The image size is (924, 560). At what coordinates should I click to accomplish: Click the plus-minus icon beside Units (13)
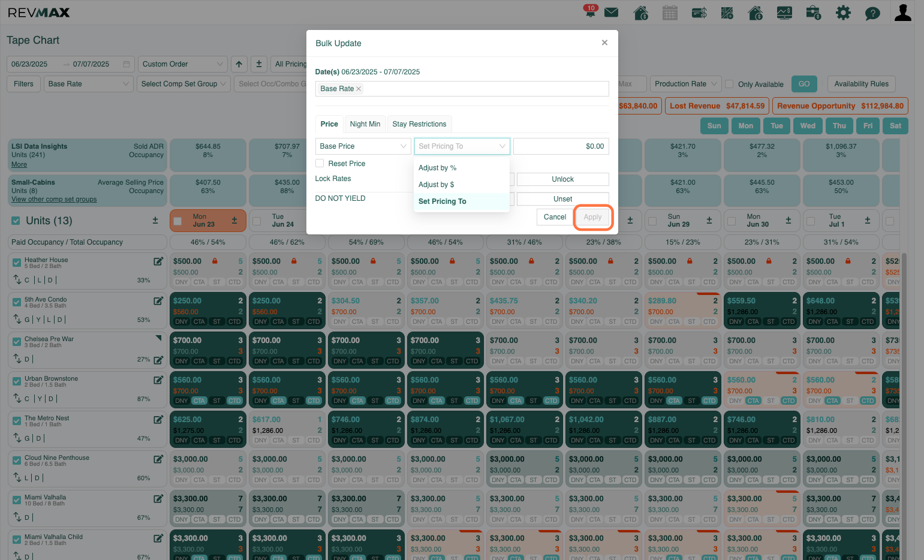pyautogui.click(x=155, y=221)
